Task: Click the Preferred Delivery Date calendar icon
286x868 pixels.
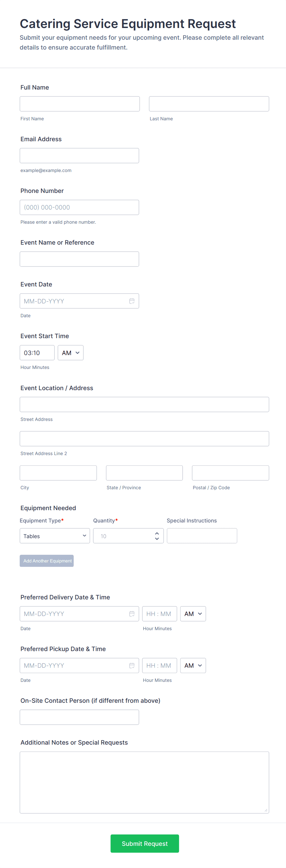Action: pyautogui.click(x=132, y=614)
